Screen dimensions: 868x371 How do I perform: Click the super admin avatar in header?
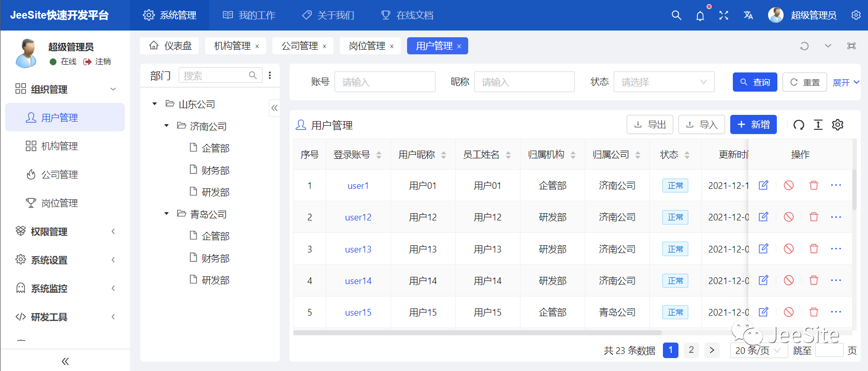click(776, 15)
